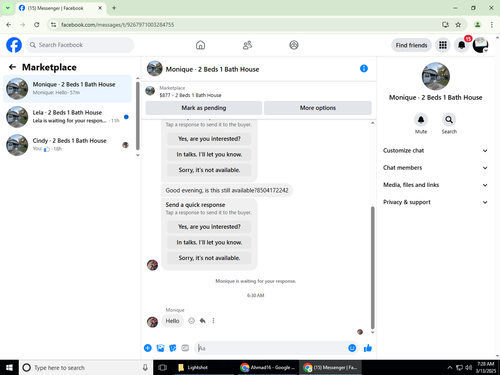This screenshot has width=500, height=375.
Task: Click the chat messages vertical scrollbar
Action: (x=372, y=268)
